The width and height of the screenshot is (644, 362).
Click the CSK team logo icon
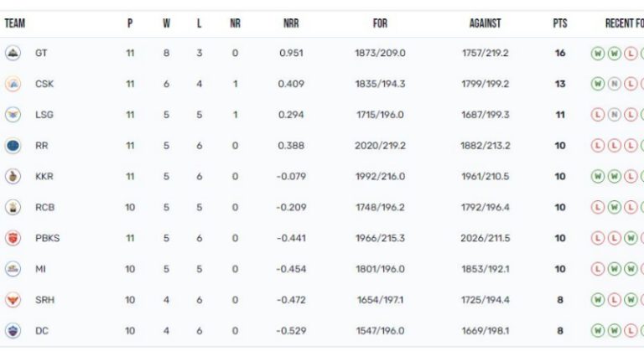pos(13,84)
